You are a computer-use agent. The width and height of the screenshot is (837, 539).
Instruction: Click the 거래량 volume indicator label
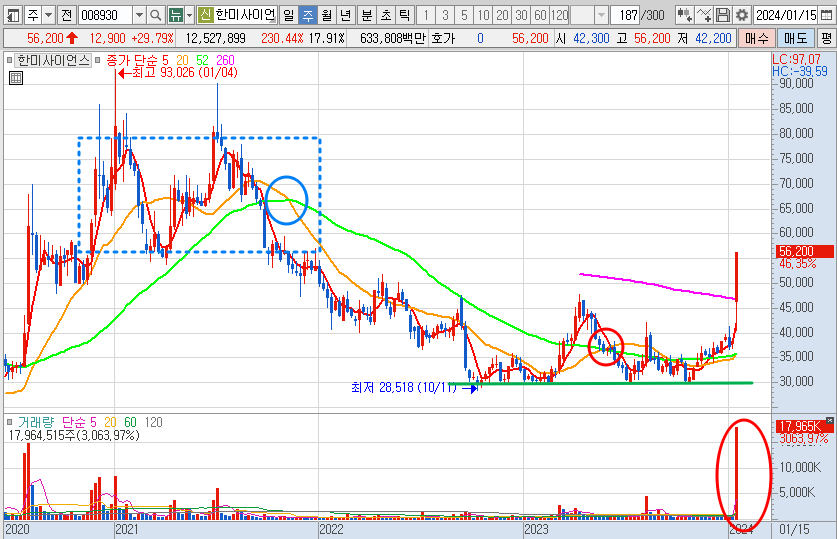pos(36,423)
